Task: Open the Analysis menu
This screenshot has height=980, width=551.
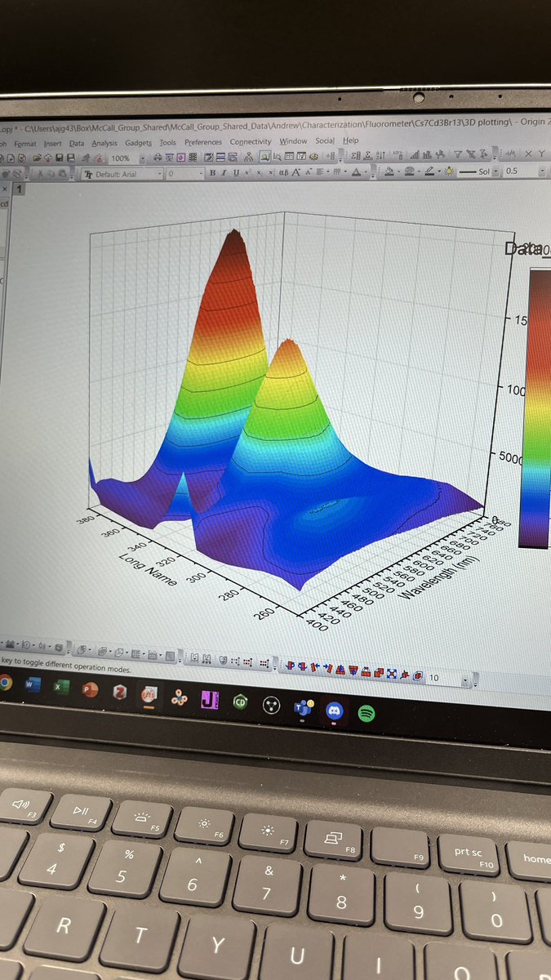Action: (x=104, y=143)
